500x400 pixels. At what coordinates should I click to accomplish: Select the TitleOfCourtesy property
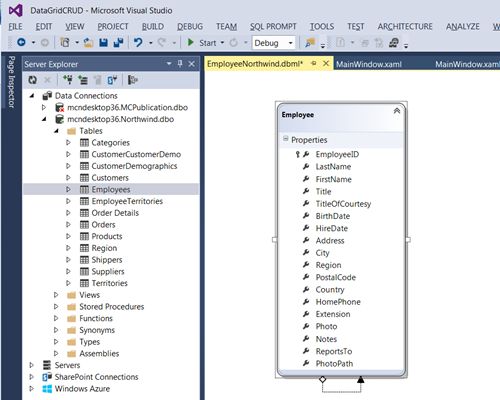pyautogui.click(x=343, y=204)
